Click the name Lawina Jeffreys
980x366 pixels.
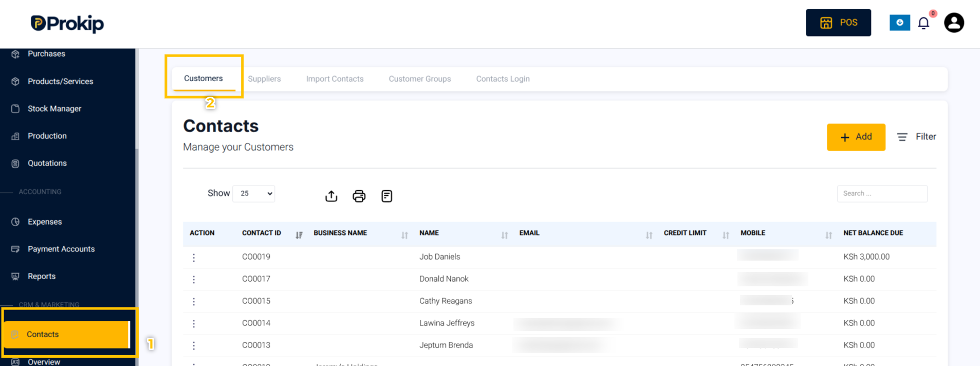(447, 323)
